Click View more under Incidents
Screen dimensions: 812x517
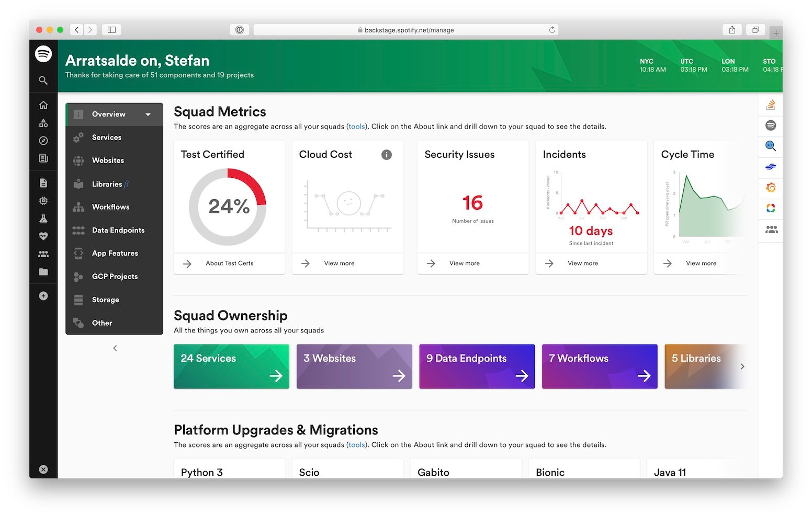[583, 263]
